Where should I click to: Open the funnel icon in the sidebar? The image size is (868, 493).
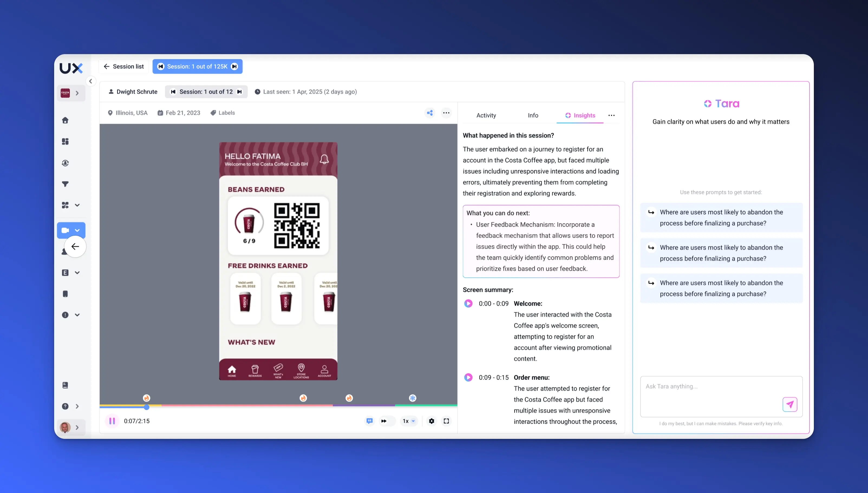pos(66,184)
